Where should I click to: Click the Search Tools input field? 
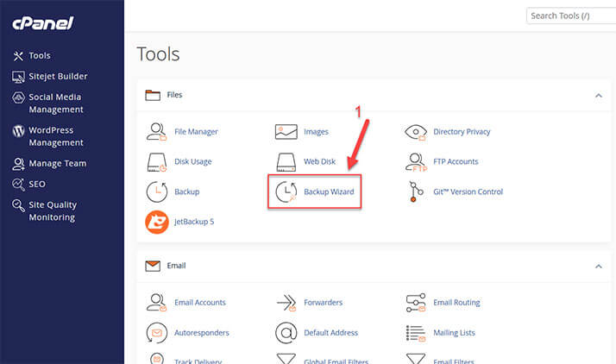coord(569,16)
